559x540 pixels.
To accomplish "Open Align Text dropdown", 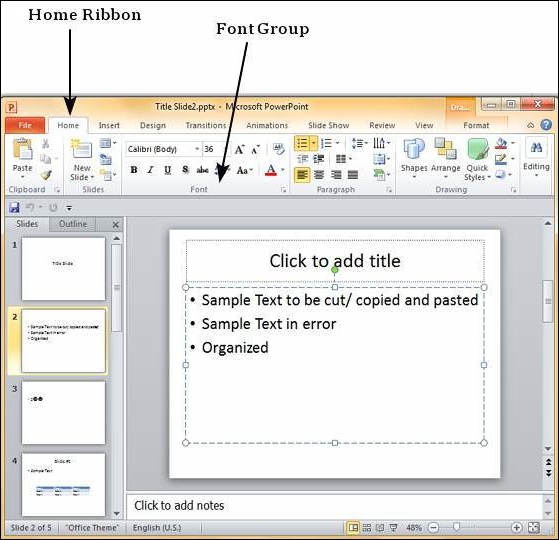I will click(x=382, y=159).
